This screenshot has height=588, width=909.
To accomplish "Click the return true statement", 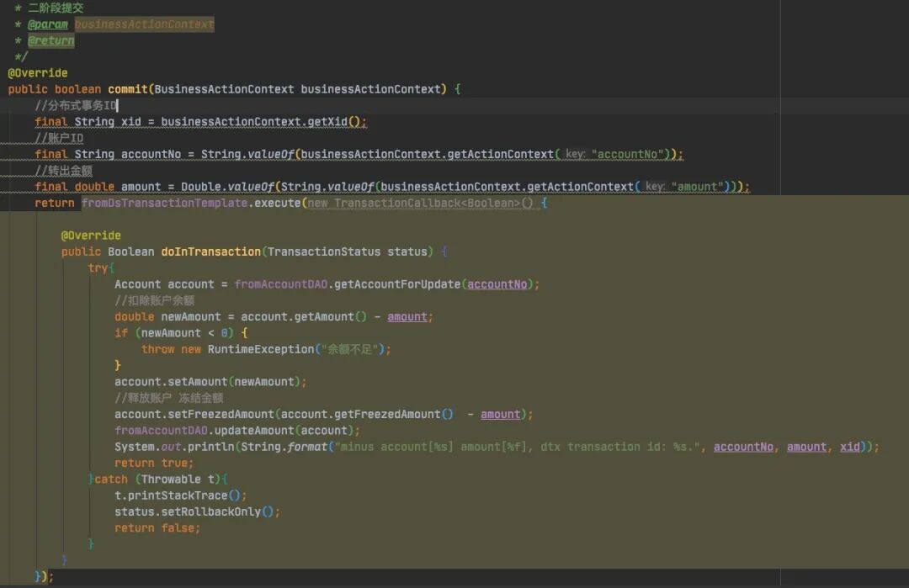I will coord(153,463).
